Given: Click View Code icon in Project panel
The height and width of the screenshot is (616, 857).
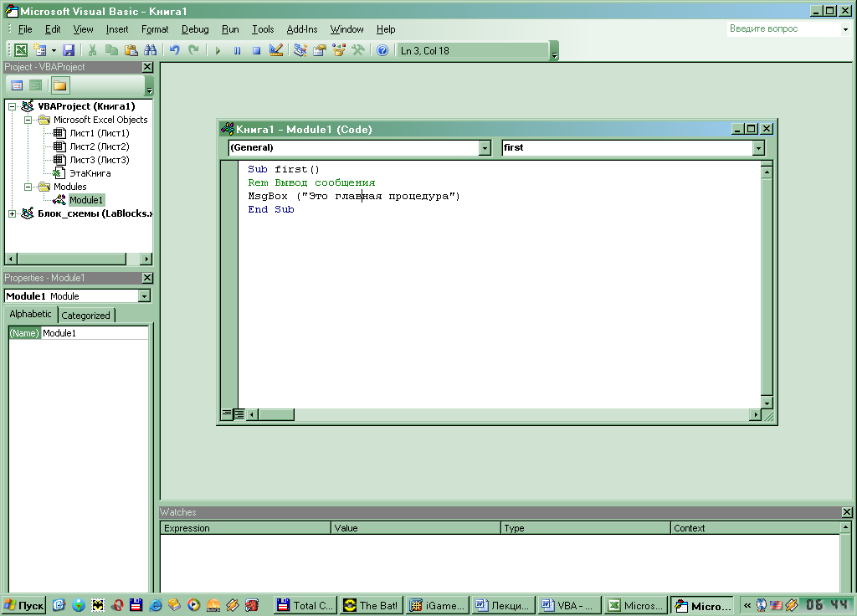Looking at the screenshot, I should point(17,85).
